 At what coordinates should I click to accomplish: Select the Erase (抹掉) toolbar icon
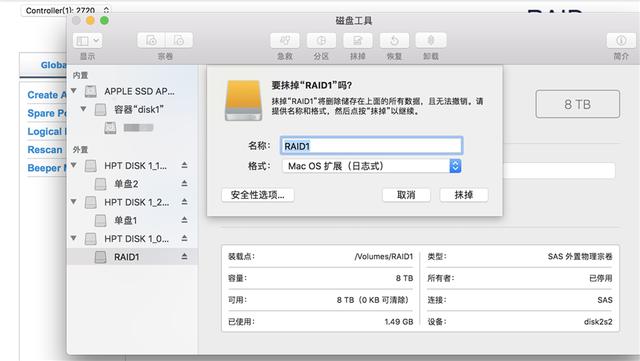coord(358,40)
